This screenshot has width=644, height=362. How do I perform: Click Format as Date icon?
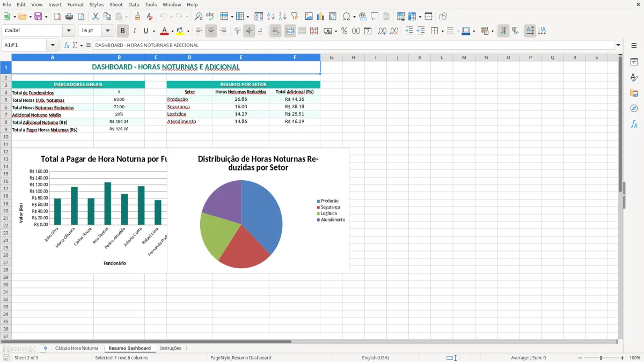click(368, 31)
